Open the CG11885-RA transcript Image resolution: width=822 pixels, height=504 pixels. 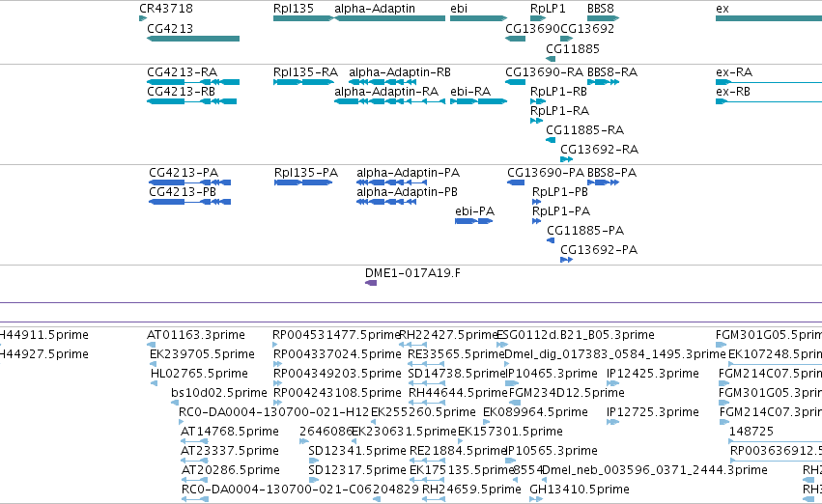coord(551,140)
